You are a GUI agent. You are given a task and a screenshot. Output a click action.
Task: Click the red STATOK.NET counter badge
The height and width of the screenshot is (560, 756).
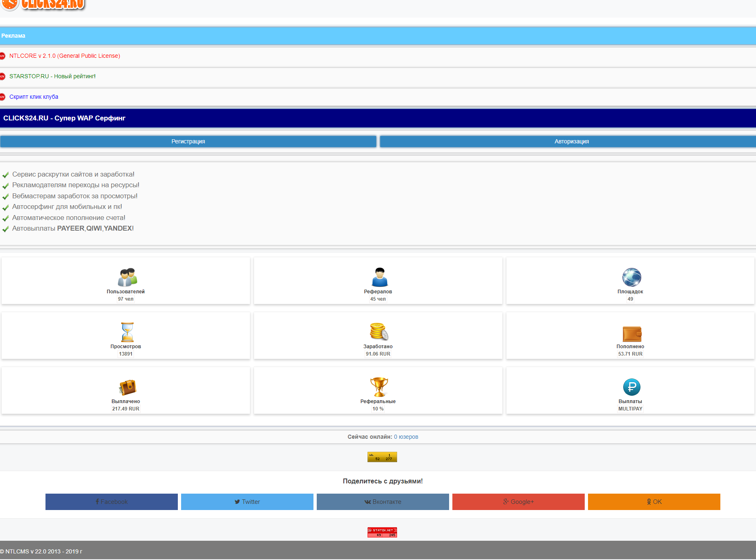pos(382,532)
